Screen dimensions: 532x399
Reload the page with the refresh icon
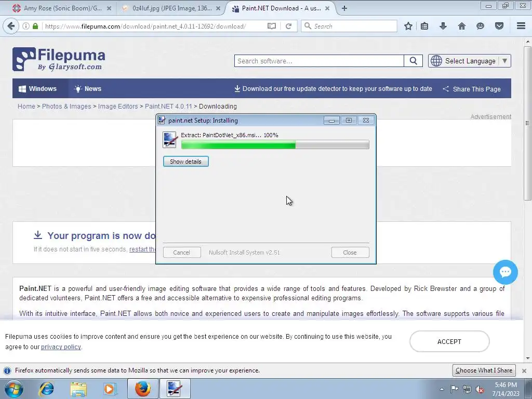289,26
